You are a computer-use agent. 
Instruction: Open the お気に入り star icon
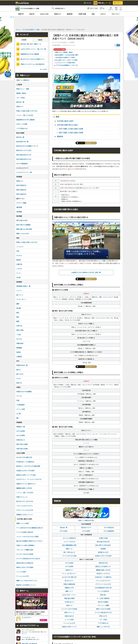[x=111, y=8]
